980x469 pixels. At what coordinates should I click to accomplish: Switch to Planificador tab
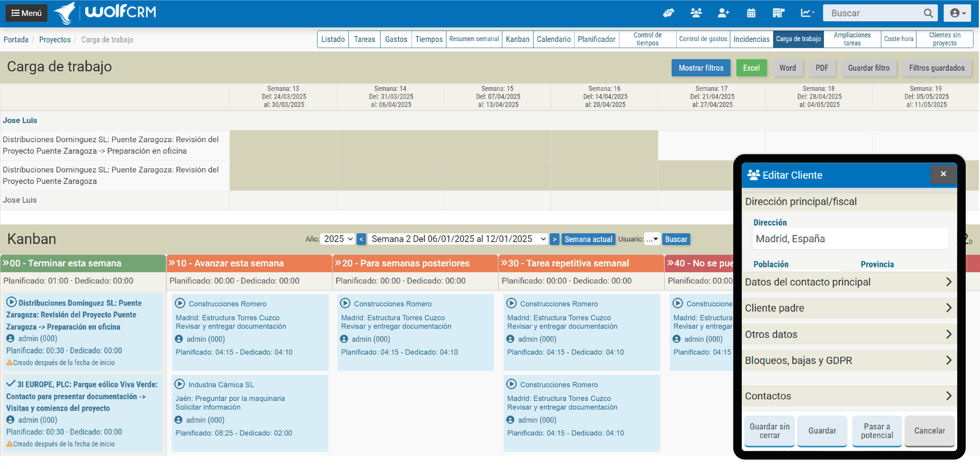[597, 39]
